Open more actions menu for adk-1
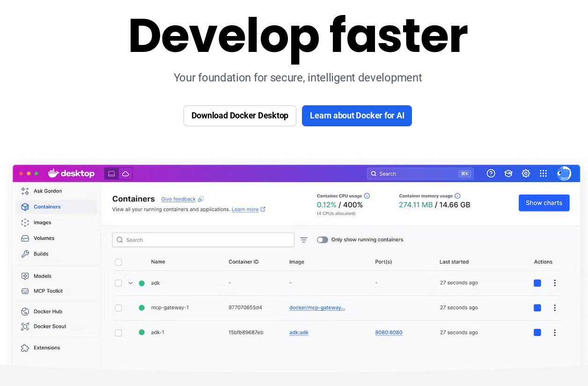The width and height of the screenshot is (588, 386). click(x=555, y=333)
